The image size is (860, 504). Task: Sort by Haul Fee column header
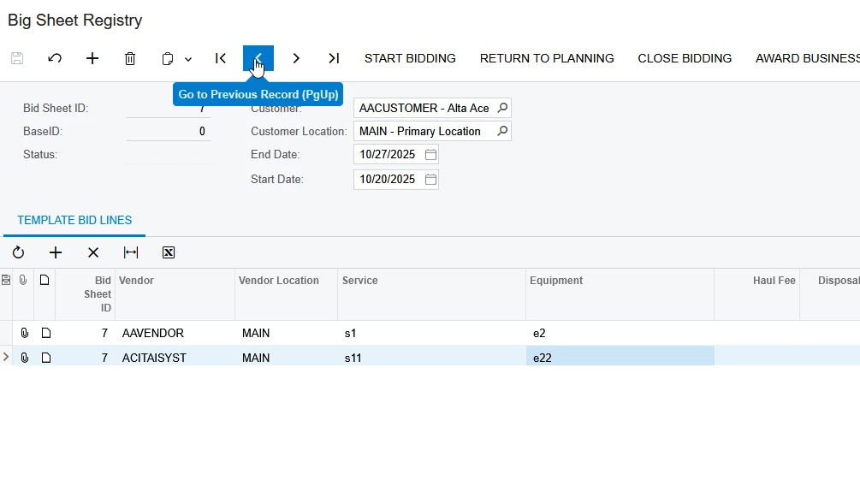(x=757, y=294)
